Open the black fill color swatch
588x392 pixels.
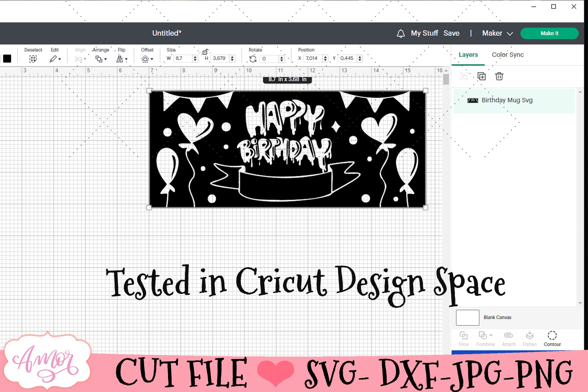[x=7, y=59]
